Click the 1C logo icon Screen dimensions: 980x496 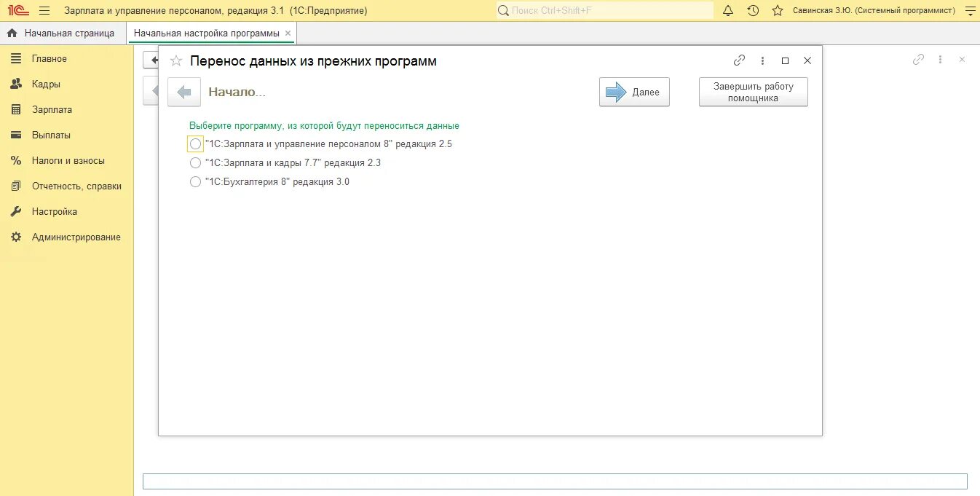click(17, 10)
